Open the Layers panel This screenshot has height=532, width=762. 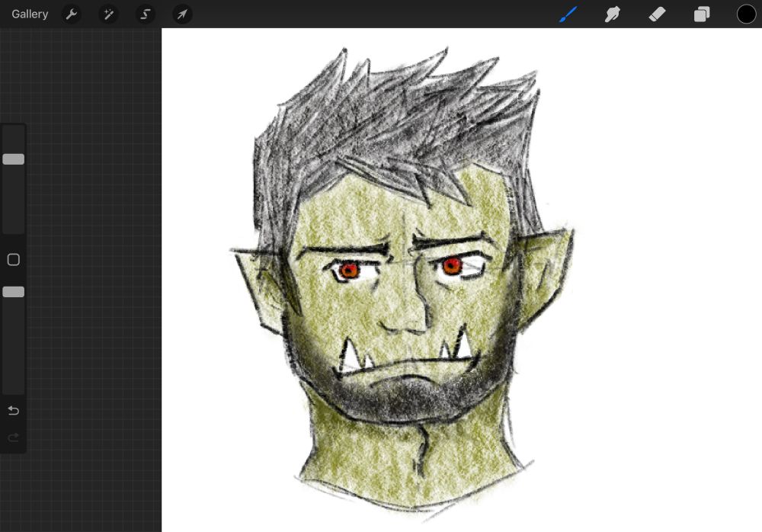(702, 14)
